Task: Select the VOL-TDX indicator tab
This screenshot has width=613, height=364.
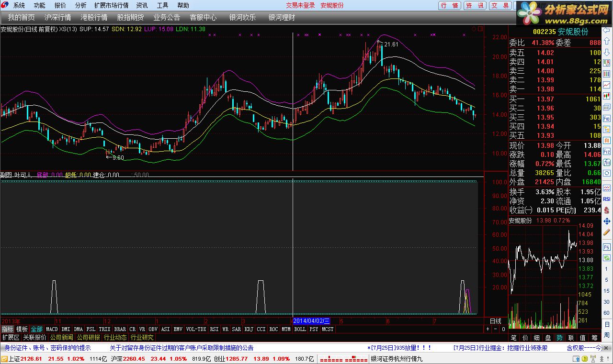Action: pos(196,329)
